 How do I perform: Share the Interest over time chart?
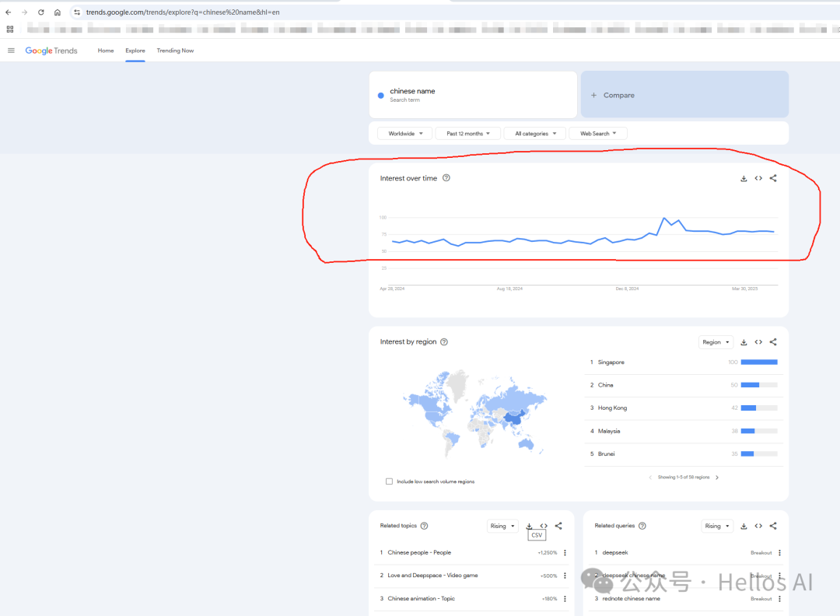click(x=773, y=179)
